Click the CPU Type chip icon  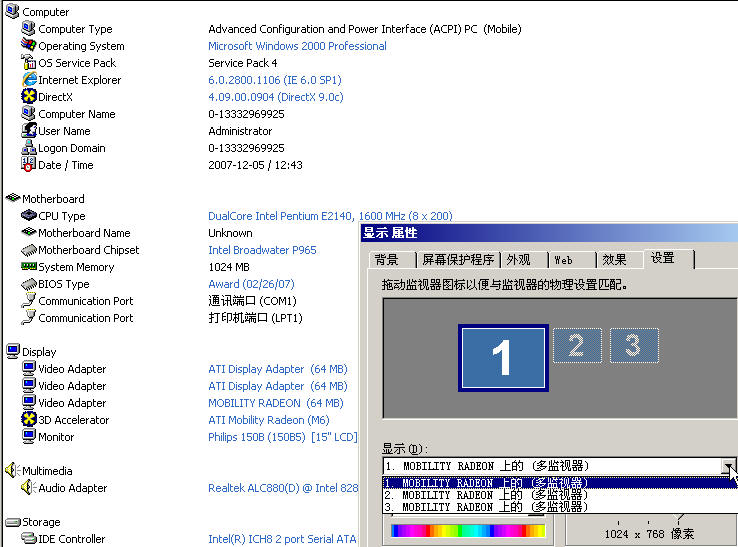tap(29, 215)
